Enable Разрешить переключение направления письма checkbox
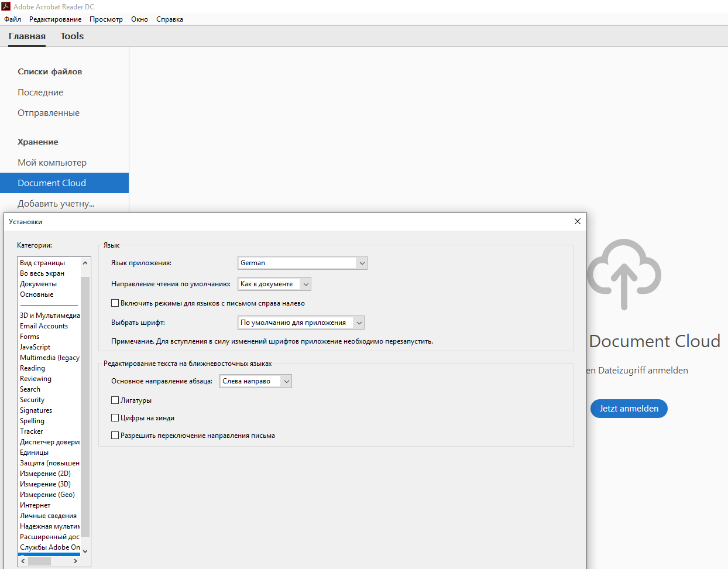Viewport: 728px width, 569px height. coord(115,436)
